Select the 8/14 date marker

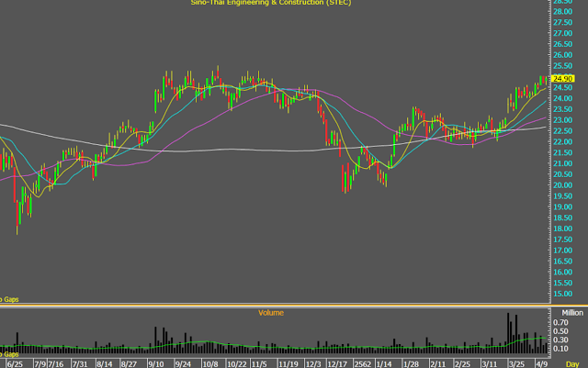(x=104, y=364)
